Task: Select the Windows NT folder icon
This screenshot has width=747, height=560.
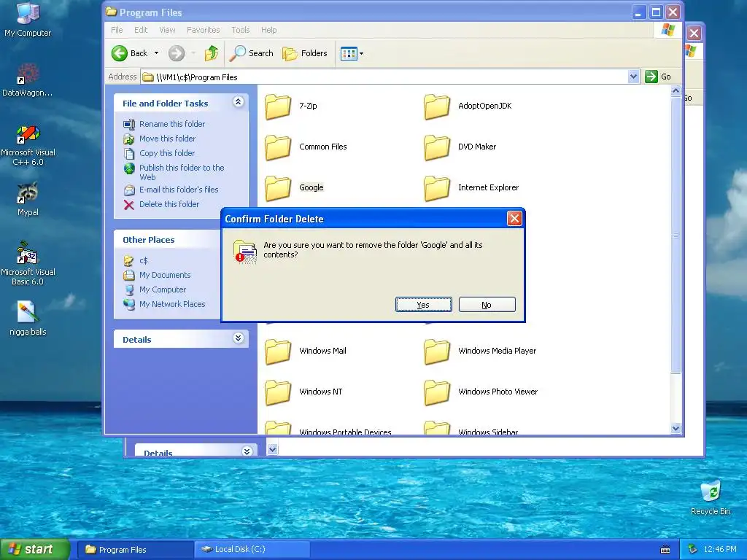Action: [x=278, y=392]
